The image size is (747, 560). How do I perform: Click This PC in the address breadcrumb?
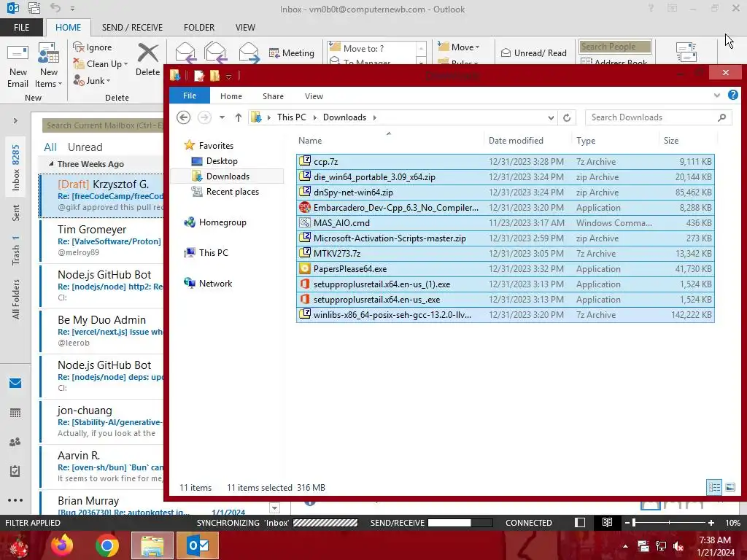pos(292,117)
